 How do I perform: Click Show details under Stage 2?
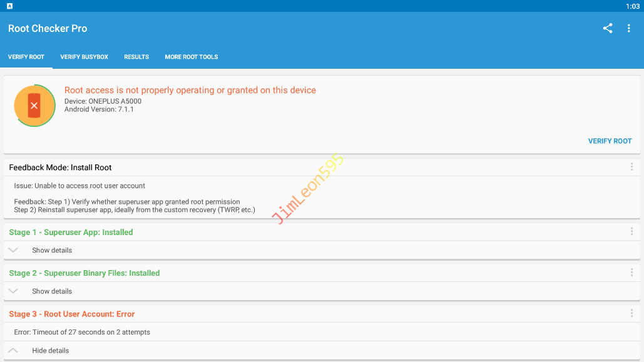(x=52, y=291)
